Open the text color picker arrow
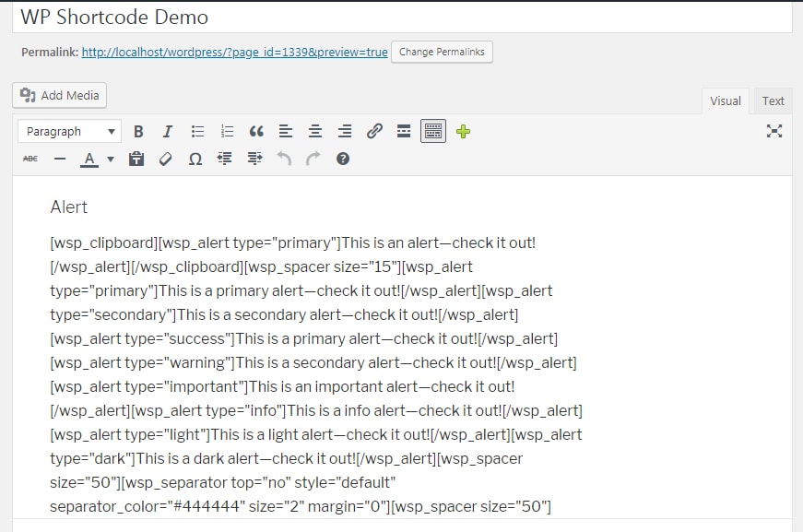Viewport: 803px width, 532px height. (110, 160)
